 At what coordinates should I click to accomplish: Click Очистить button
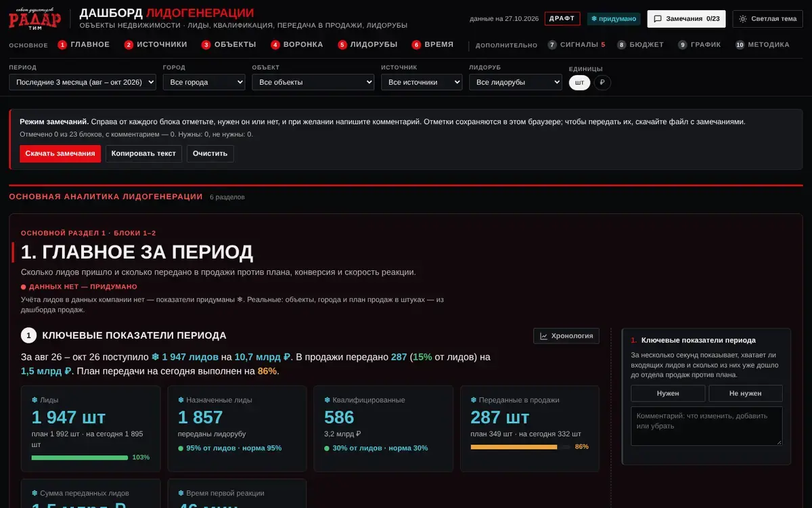tap(210, 154)
